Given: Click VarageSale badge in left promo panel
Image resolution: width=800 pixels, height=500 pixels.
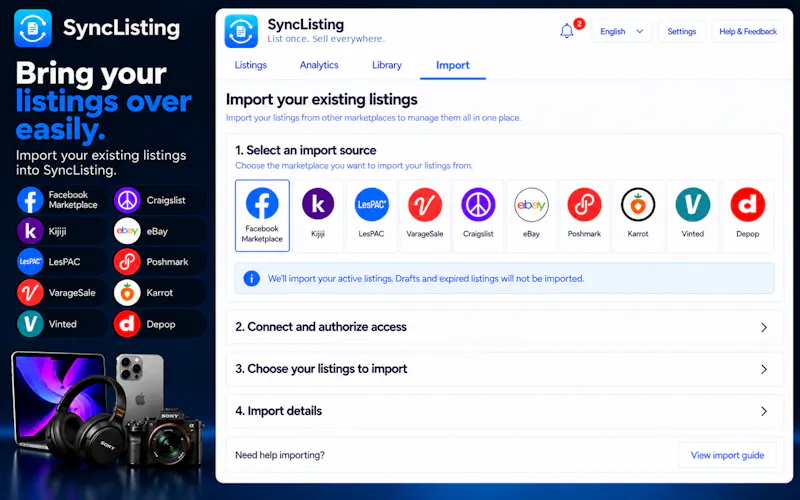Looking at the screenshot, I should point(60,293).
